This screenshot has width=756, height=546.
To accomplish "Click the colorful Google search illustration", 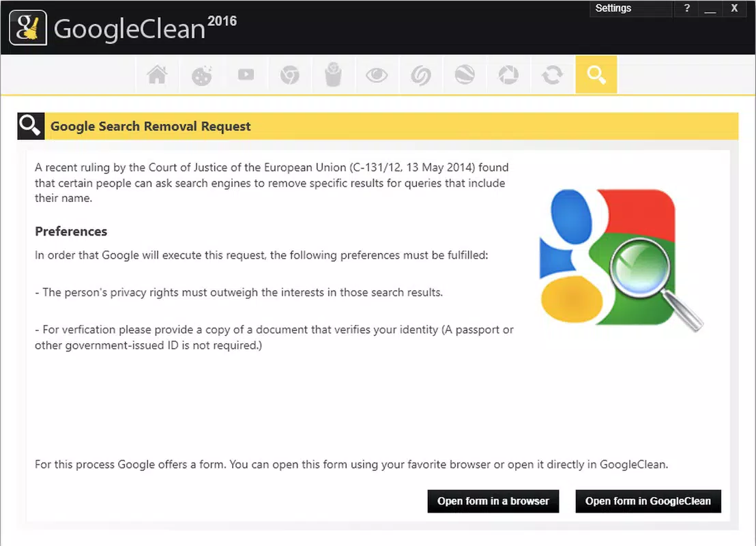I will [620, 259].
